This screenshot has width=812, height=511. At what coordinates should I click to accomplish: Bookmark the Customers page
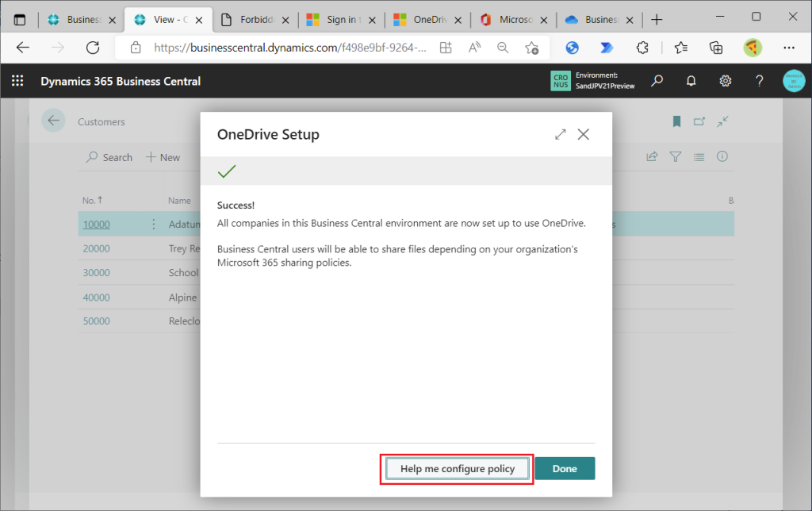point(676,121)
